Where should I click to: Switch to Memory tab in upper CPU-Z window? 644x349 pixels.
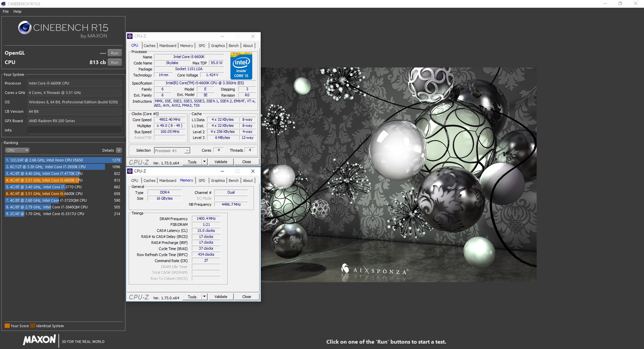click(x=186, y=46)
